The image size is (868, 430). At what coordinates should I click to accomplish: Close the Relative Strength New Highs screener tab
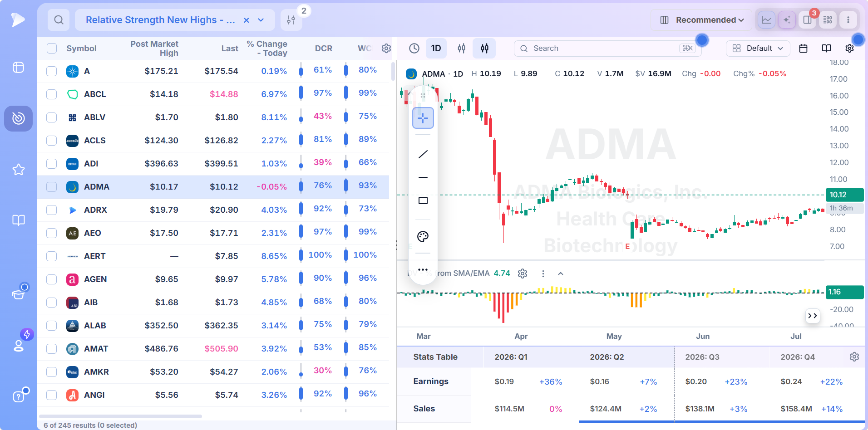[x=247, y=20]
